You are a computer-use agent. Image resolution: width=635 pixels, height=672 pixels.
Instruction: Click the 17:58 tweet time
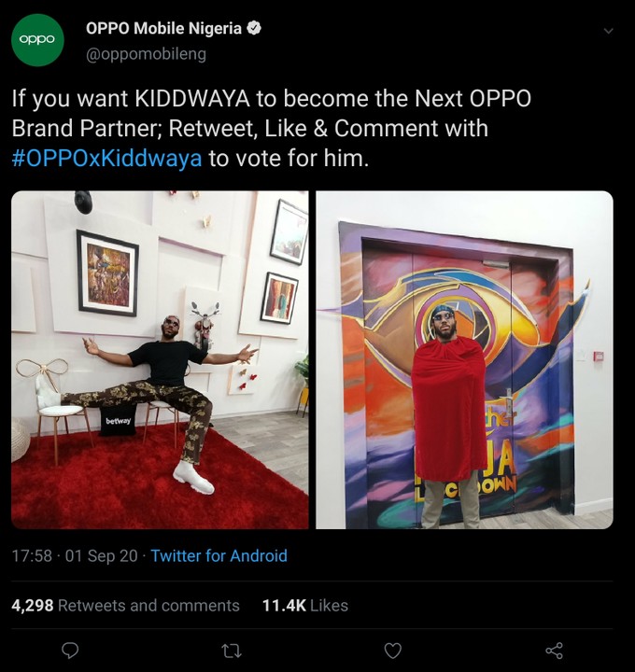coord(32,555)
